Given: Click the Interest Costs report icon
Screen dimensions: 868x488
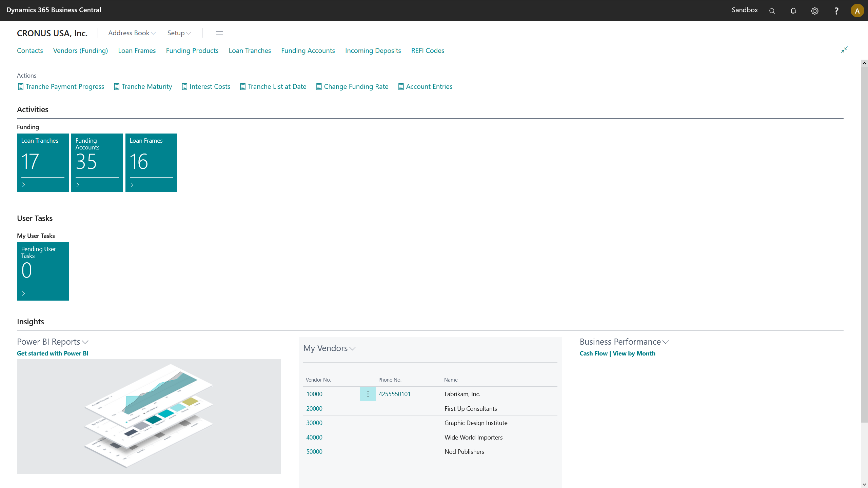Looking at the screenshot, I should pyautogui.click(x=184, y=87).
